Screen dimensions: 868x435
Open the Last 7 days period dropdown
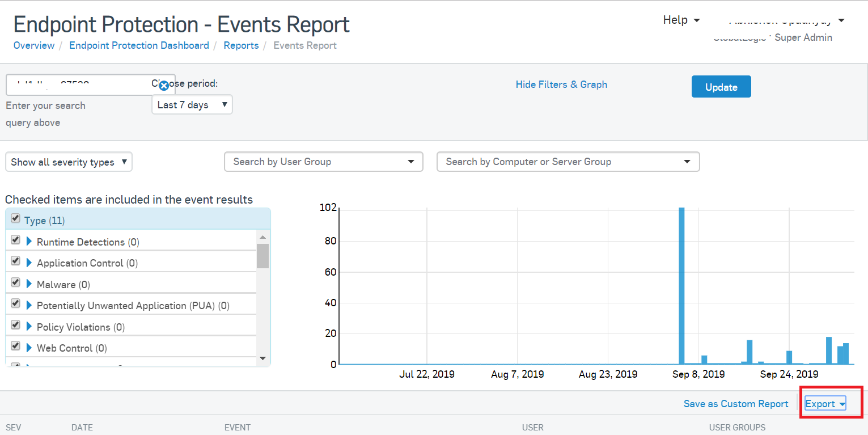point(192,105)
